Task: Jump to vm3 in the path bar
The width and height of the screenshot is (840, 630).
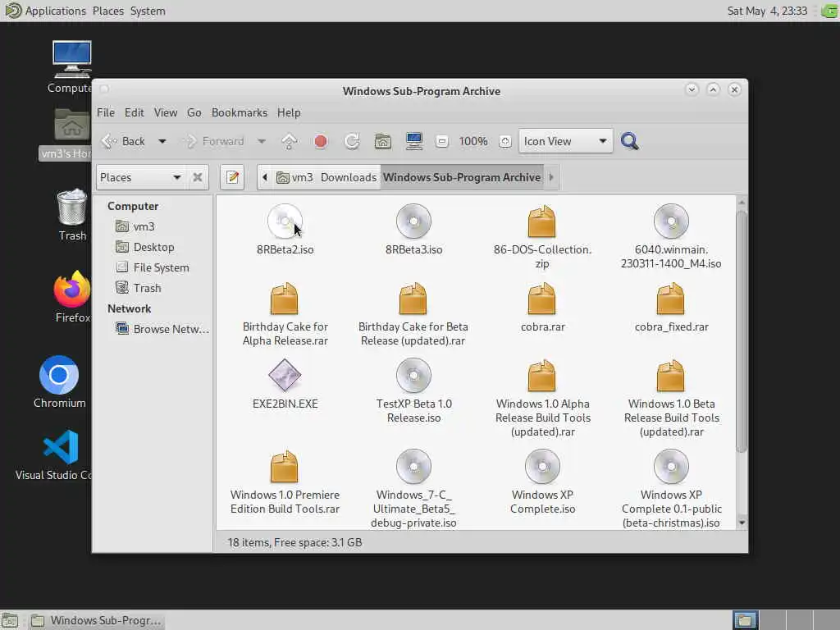Action: (x=294, y=177)
